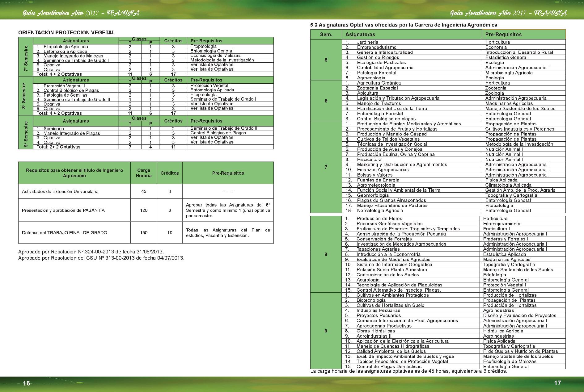The image size is (584, 392).
Task: Click 'Aprobado por Resolución Nº 324-00-2013' line
Action: click(x=91, y=252)
